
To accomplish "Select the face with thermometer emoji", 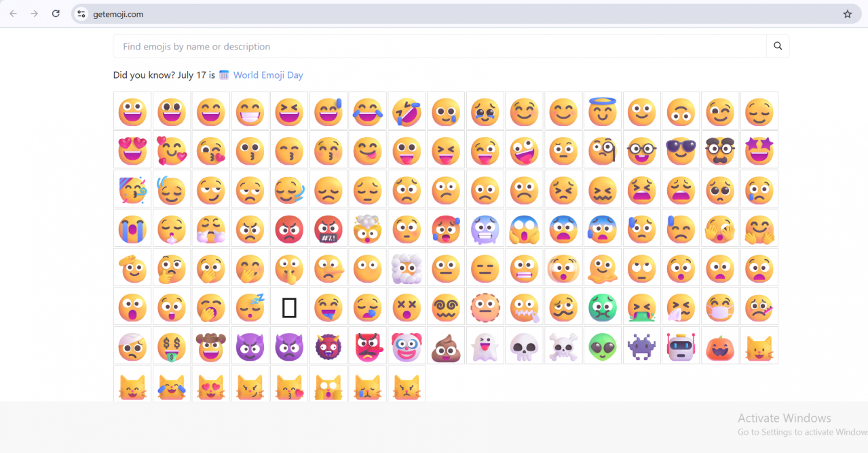I will point(759,308).
